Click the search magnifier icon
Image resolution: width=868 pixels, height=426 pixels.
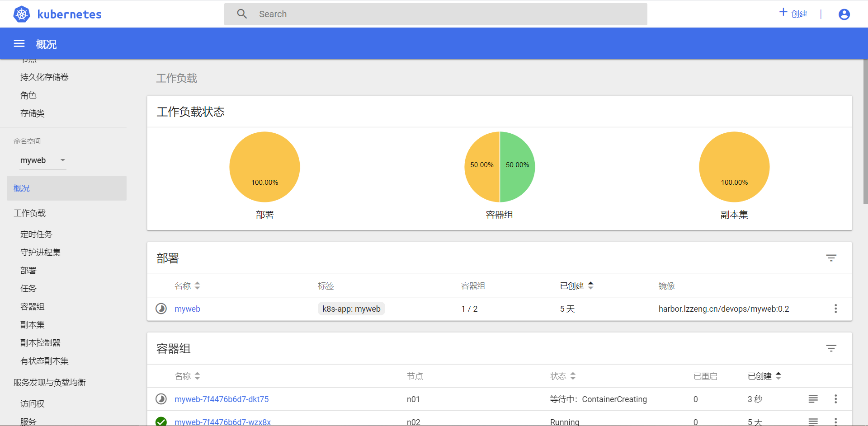click(x=242, y=14)
